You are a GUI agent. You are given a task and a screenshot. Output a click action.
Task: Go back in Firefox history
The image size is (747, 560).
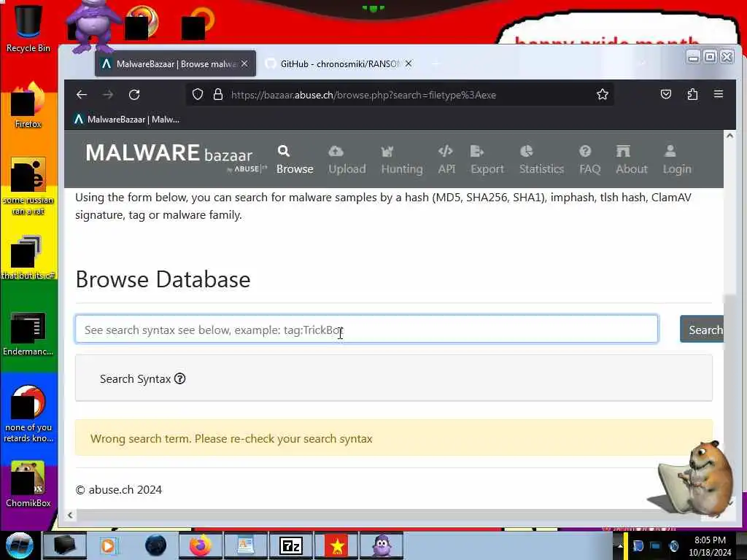tap(82, 95)
